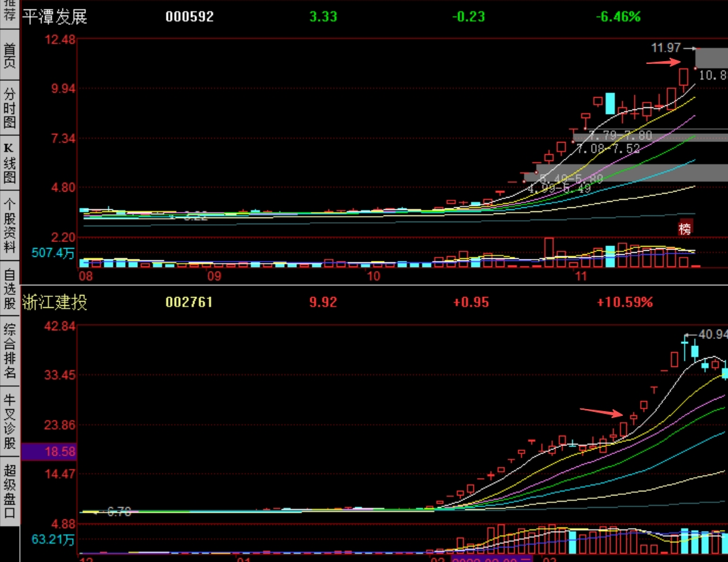Click the stock name 平潭发展
The width and height of the screenshot is (728, 562).
pyautogui.click(x=55, y=17)
